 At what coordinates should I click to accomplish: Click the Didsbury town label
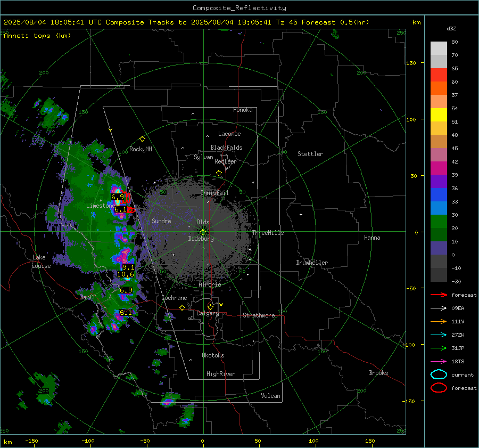pos(201,239)
